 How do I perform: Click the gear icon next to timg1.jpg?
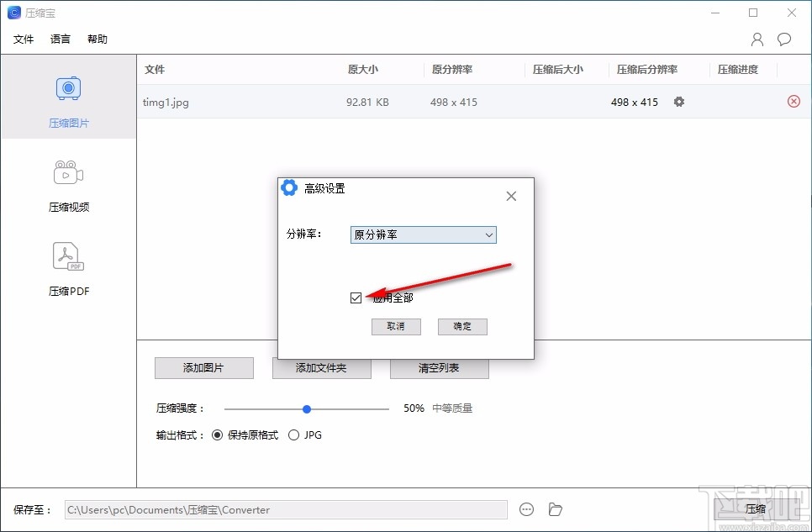[x=678, y=101]
